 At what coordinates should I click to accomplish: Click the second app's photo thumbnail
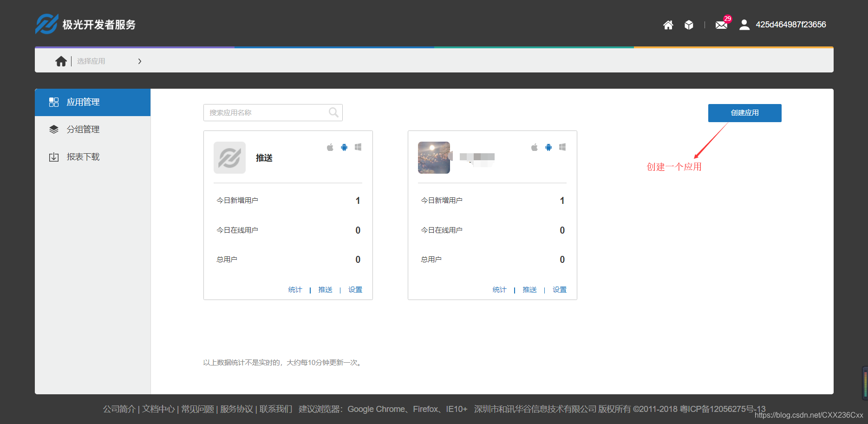click(434, 158)
